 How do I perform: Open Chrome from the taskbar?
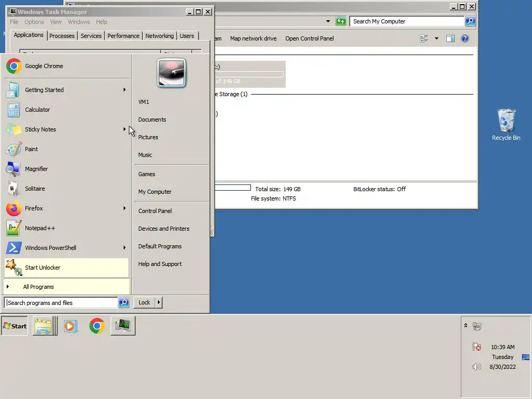97,326
